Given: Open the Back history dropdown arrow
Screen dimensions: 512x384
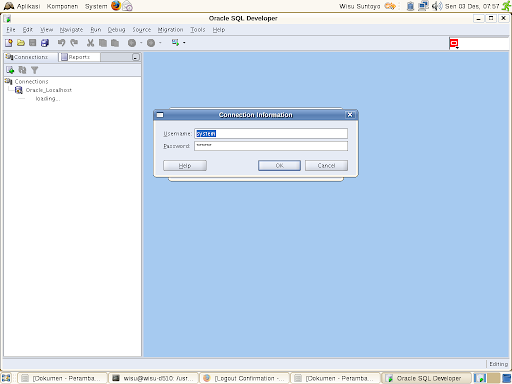Looking at the screenshot, I should coord(141,43).
